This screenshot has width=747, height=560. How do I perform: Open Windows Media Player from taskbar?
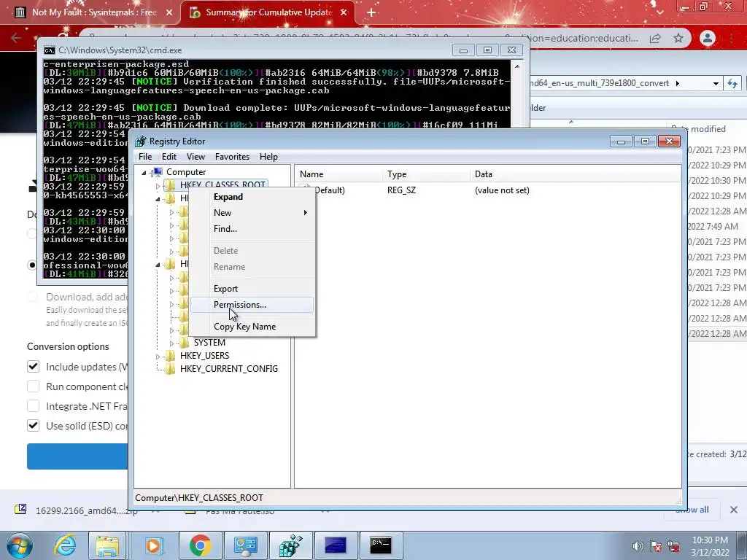[x=153, y=545]
